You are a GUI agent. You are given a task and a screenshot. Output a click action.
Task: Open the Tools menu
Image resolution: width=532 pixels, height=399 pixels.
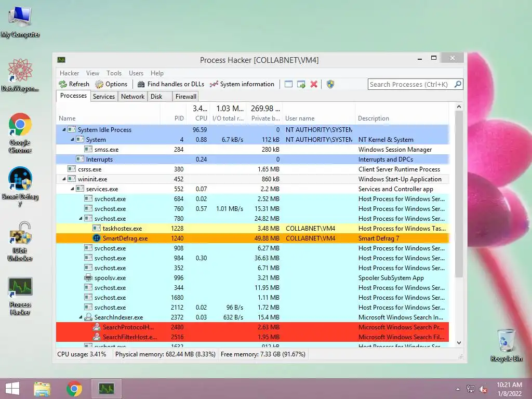click(114, 73)
